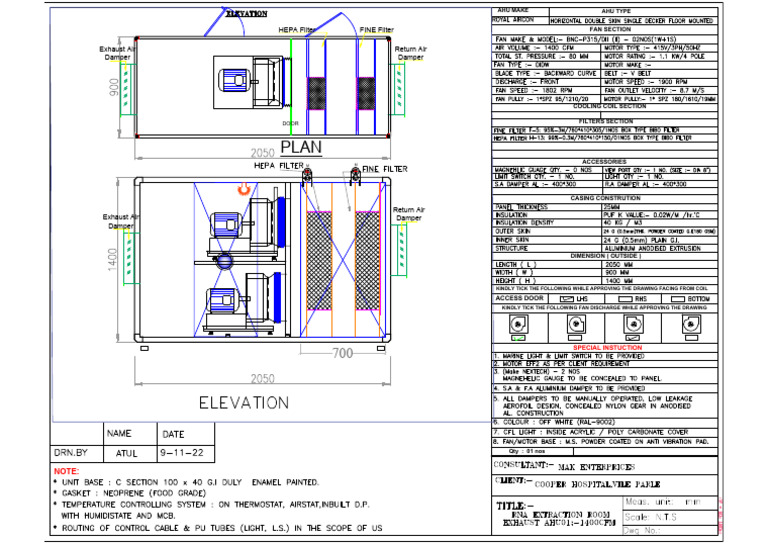Click the red SPECIAL INSTUCTION heading

tap(607, 348)
